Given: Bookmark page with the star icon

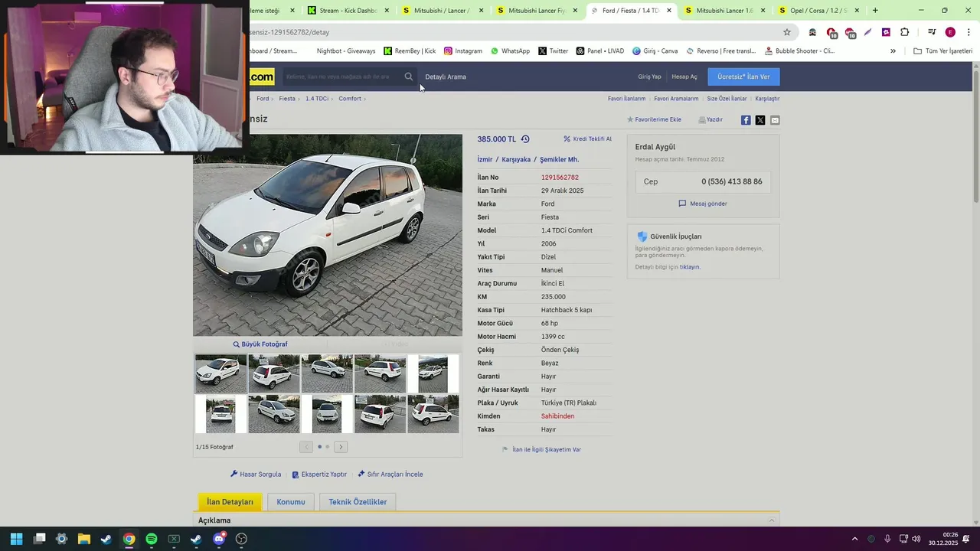Looking at the screenshot, I should (787, 32).
